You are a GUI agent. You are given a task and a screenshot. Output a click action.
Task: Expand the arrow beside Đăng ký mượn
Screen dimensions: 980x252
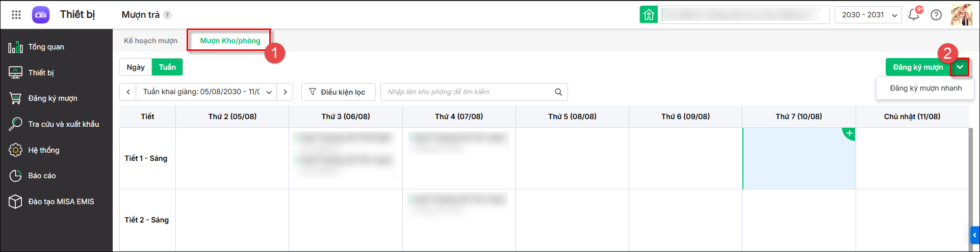pos(960,67)
